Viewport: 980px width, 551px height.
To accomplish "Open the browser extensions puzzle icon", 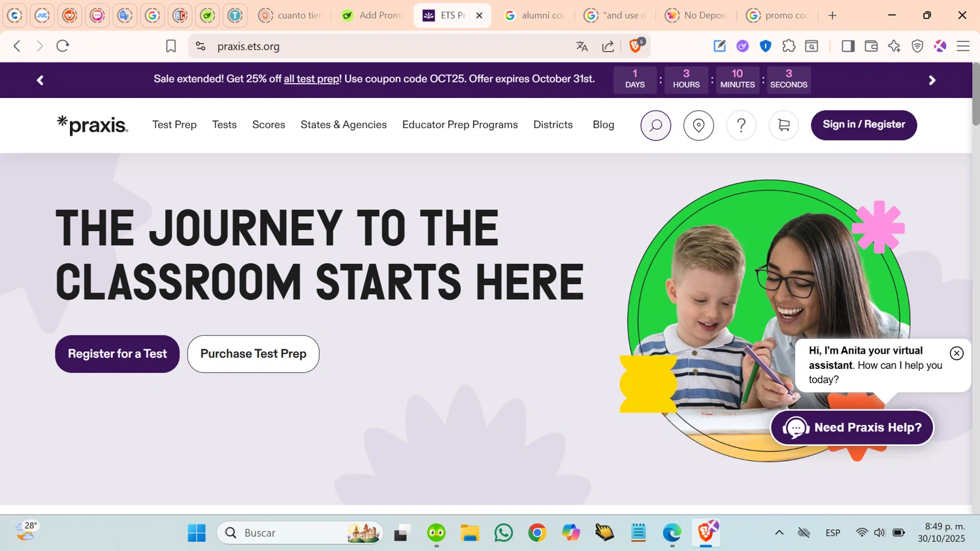I will [x=789, y=46].
